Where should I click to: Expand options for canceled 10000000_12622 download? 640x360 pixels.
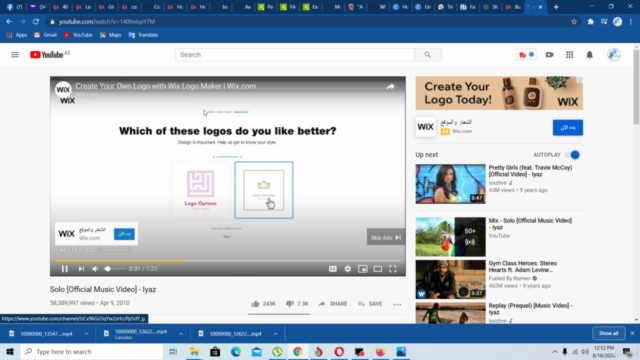pyautogui.click(x=181, y=334)
